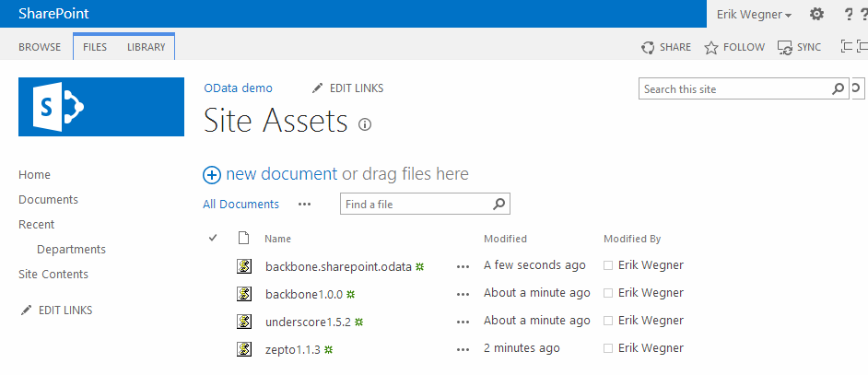868x375 pixels.
Task: Click '2 minutes ago' modified value
Action: (522, 348)
